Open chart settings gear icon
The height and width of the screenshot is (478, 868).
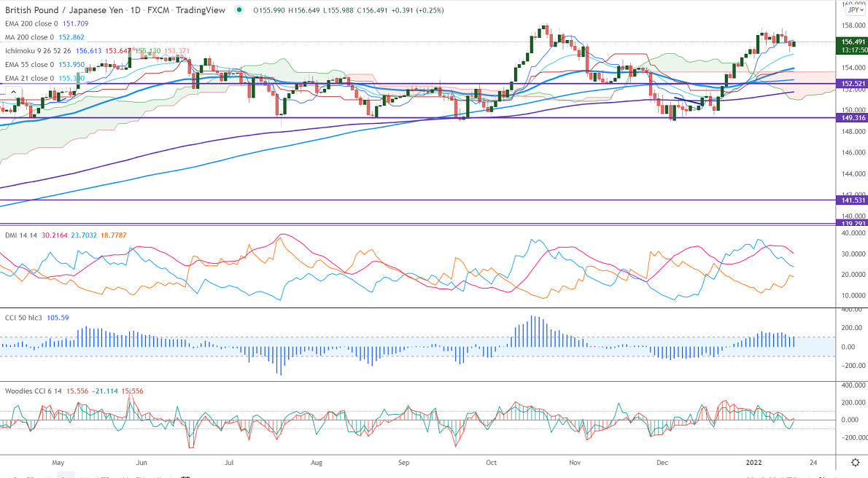point(855,462)
